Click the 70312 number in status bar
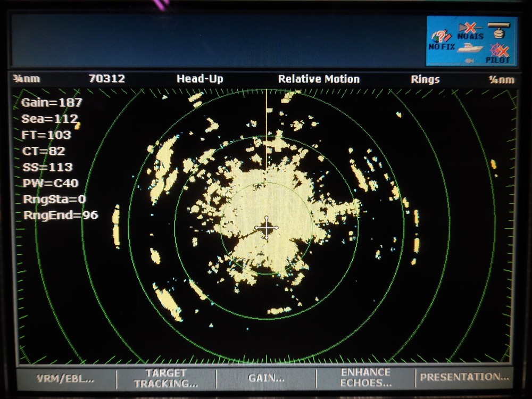532x399 pixels. click(107, 79)
